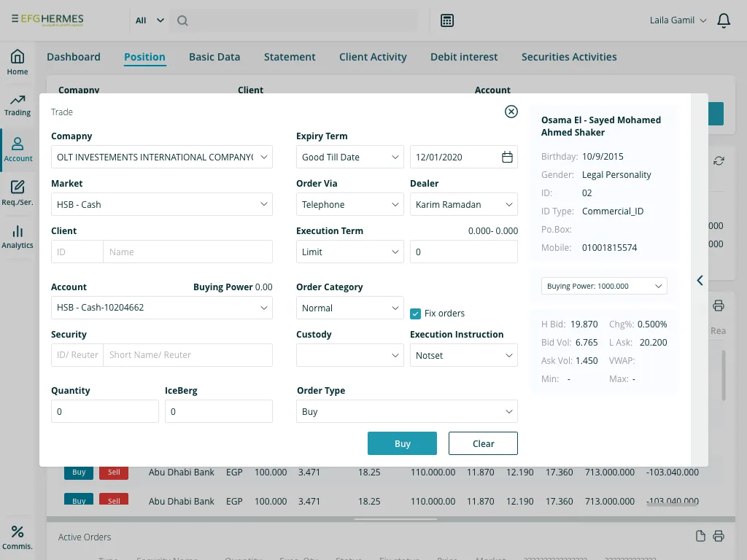Open the Client Activity tab
Viewport: 747px width, 560px height.
(373, 56)
